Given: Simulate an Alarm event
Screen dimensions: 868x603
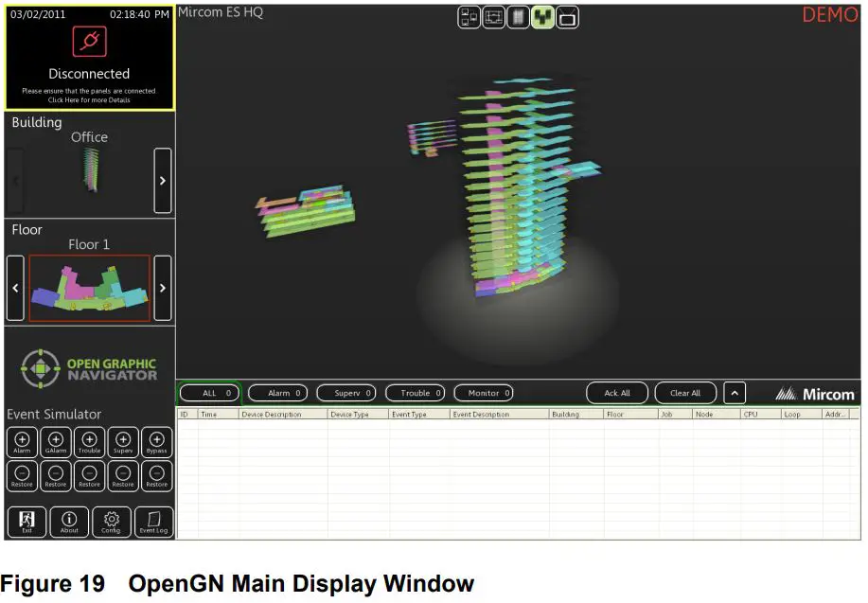Looking at the screenshot, I should [x=22, y=442].
